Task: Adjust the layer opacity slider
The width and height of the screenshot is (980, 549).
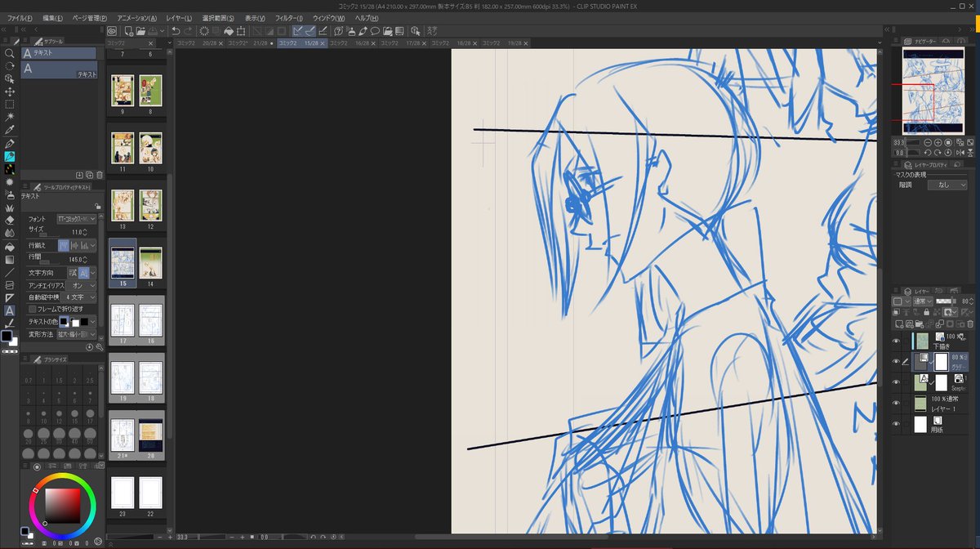Action: (x=947, y=301)
